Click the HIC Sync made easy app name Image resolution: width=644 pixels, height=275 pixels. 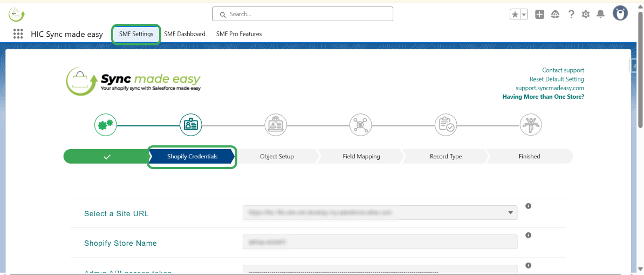pyautogui.click(x=67, y=34)
